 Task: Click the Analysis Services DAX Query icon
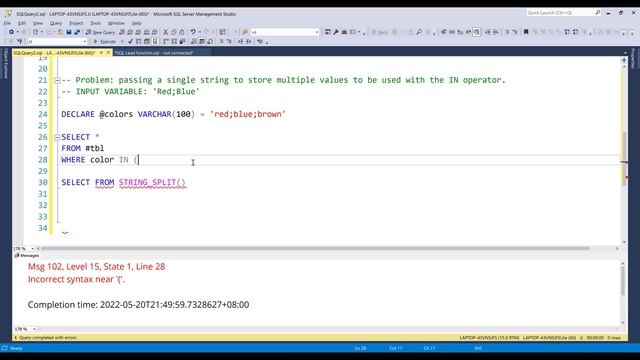154,32
